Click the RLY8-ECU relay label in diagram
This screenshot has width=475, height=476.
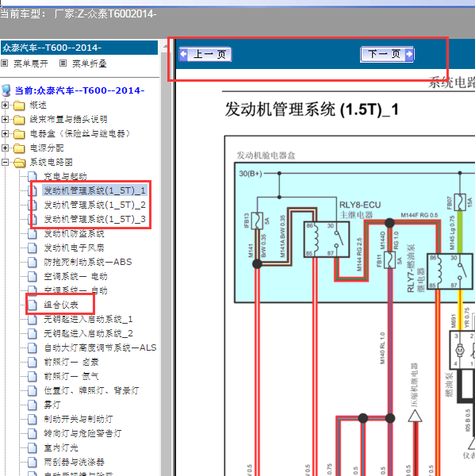pos(360,205)
